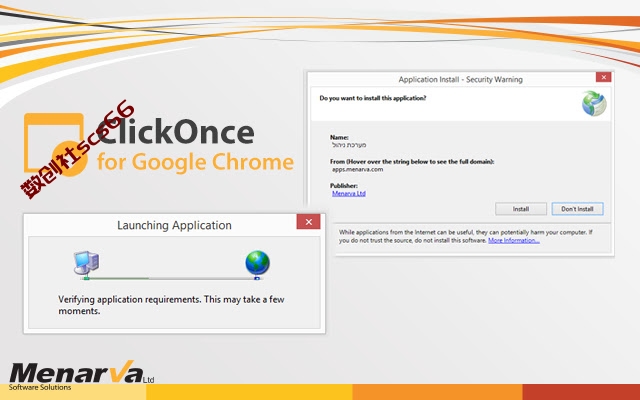Click the "Publisher:" label
This screenshot has width=640, height=400.
(344, 186)
